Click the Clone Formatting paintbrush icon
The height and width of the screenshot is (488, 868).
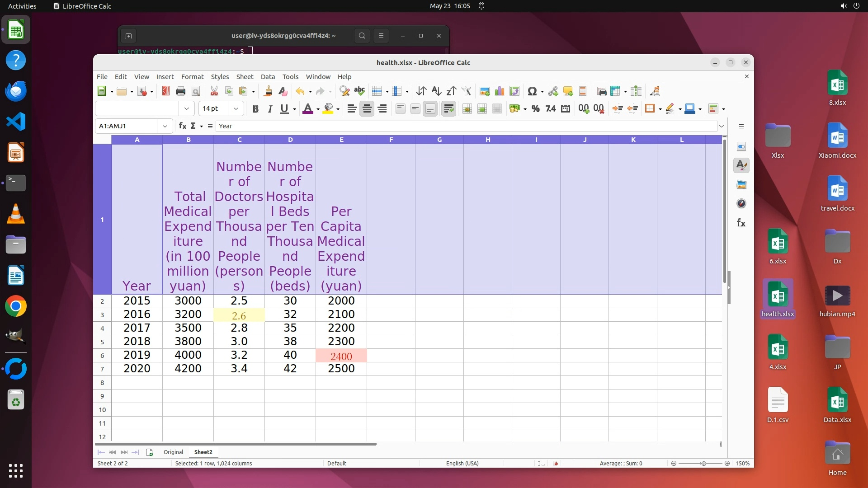pyautogui.click(x=268, y=91)
